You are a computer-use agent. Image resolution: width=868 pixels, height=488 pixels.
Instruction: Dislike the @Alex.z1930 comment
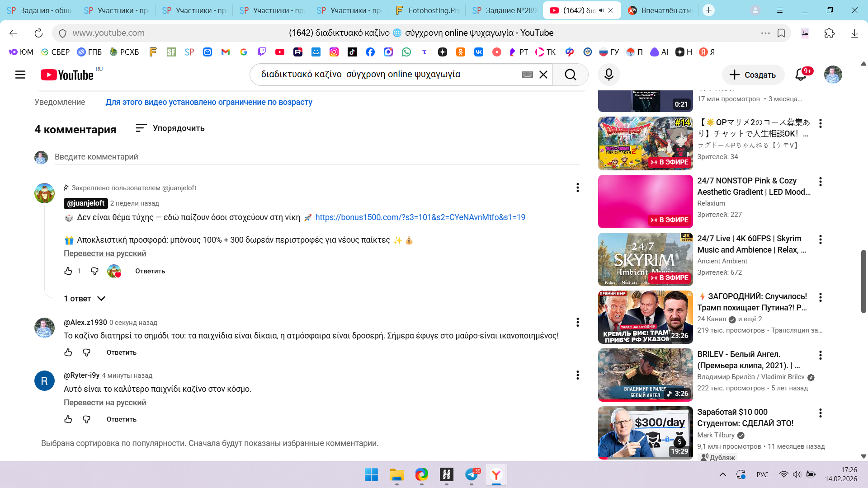(86, 352)
